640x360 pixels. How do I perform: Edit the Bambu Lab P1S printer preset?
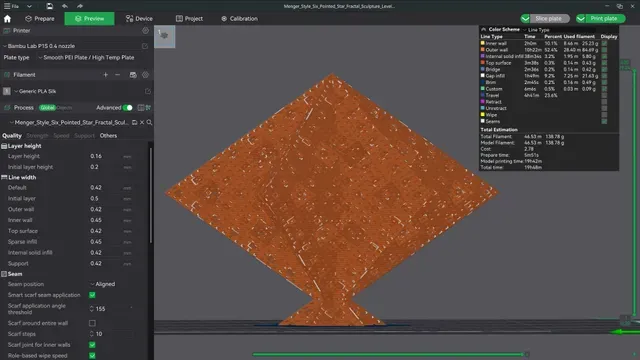[x=145, y=46]
